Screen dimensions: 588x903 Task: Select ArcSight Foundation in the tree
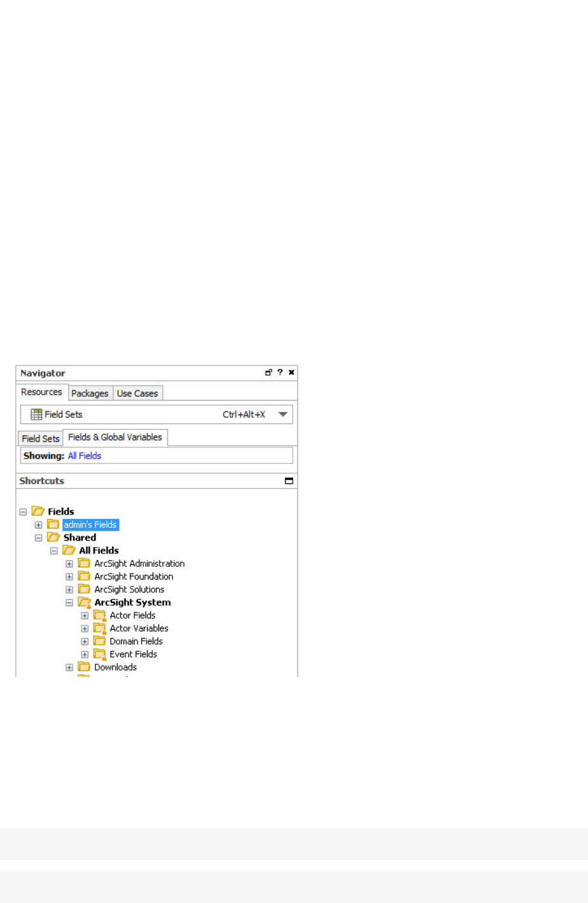134,577
